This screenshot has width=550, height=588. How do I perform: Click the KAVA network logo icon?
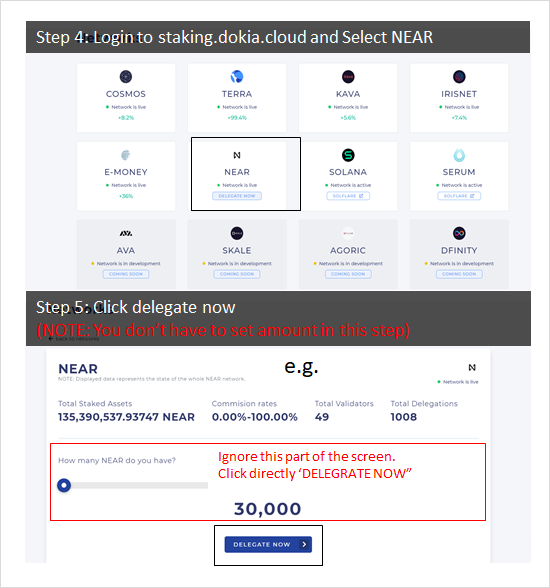(348, 76)
